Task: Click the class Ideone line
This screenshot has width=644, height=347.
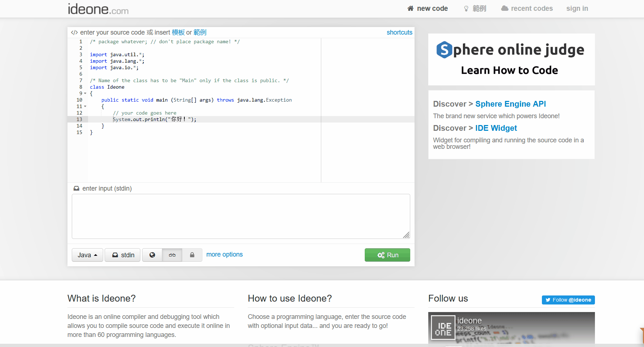Action: point(107,87)
